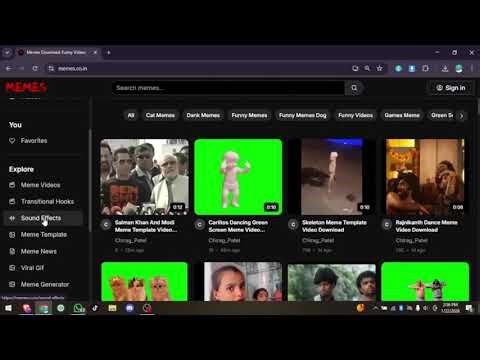Click the taskbar clock and date
The height and width of the screenshot is (360, 480).
tap(450, 308)
